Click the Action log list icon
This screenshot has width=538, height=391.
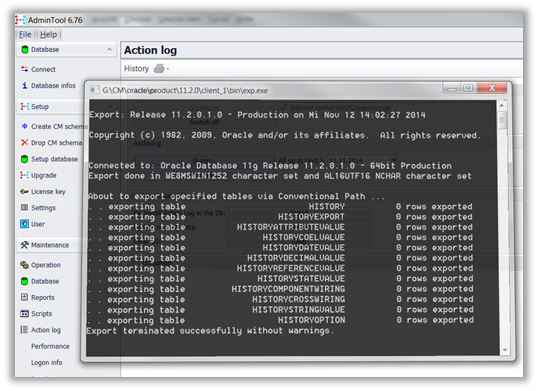[x=24, y=330]
